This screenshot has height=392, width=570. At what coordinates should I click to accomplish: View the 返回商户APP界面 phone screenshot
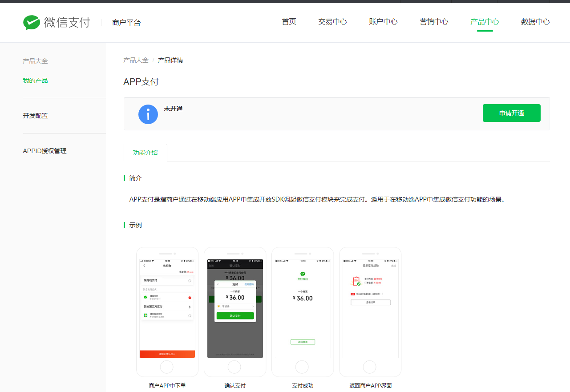click(370, 312)
